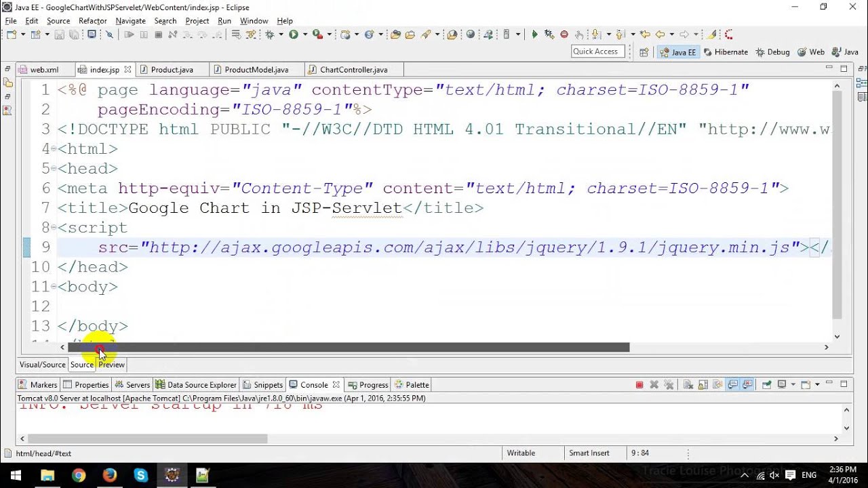Image resolution: width=868 pixels, height=488 pixels.
Task: Open Display Selected Console dropdown
Action: coord(793,385)
